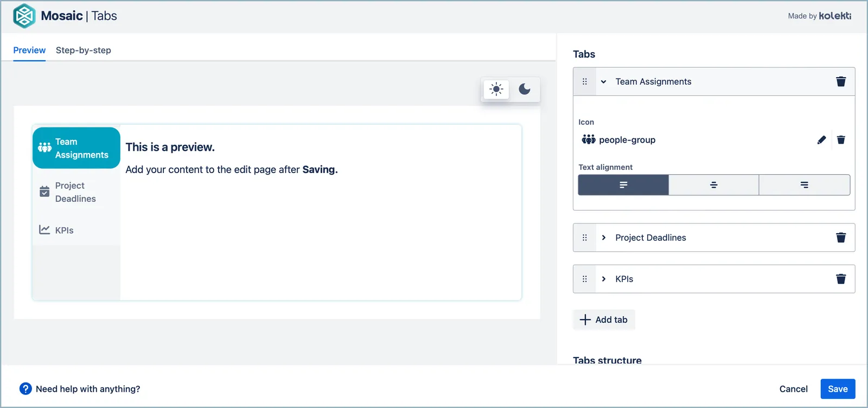Grab the Team Assignments drag handle
This screenshot has width=868, height=408.
coord(585,81)
